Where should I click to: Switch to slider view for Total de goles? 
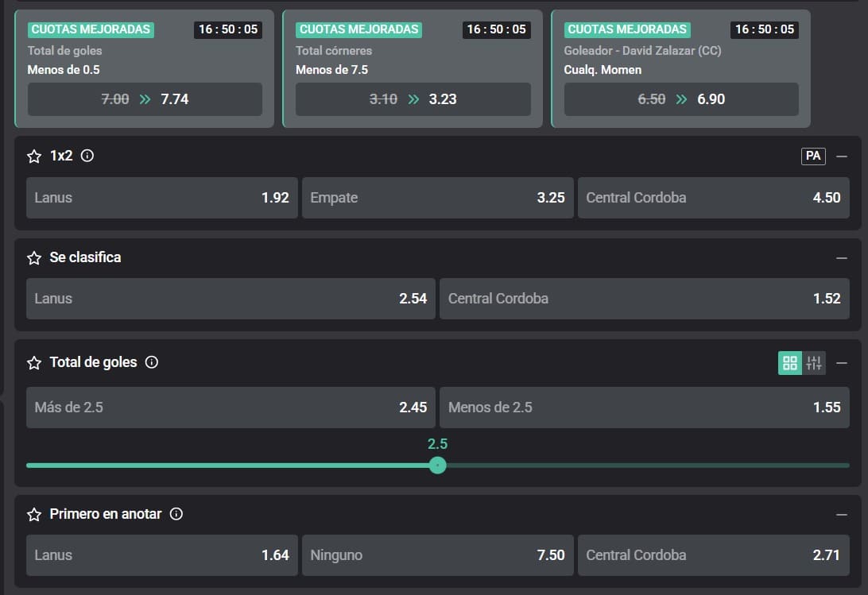click(x=814, y=363)
